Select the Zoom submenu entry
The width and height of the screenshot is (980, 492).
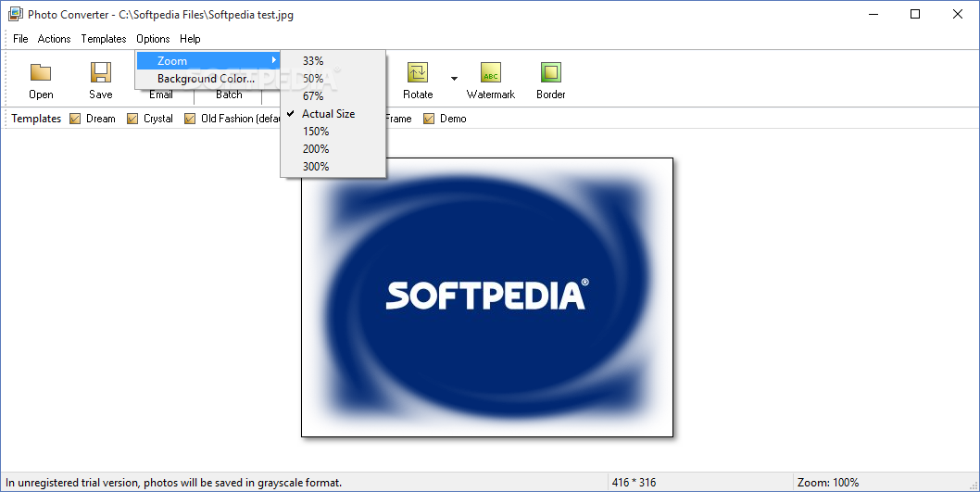(208, 60)
